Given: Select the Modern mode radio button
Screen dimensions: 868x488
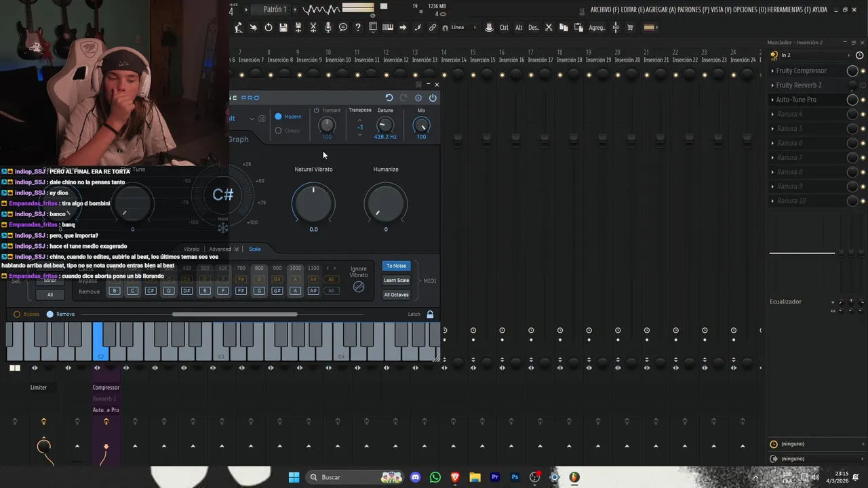Looking at the screenshot, I should (x=278, y=117).
